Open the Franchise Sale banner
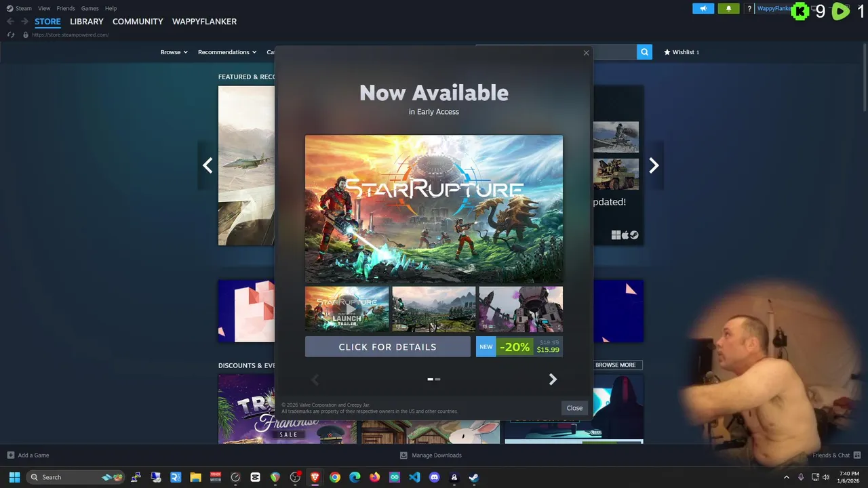Viewport: 868px width, 488px height. (x=287, y=409)
